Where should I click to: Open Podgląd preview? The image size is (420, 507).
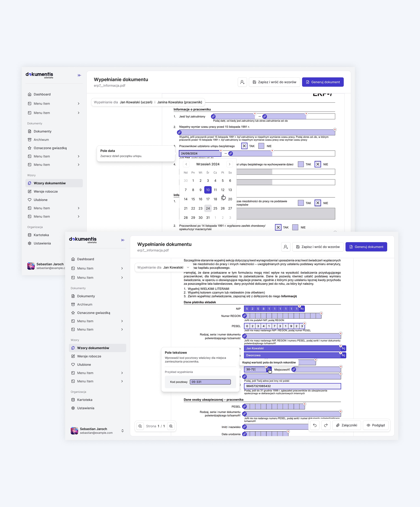pos(376,425)
